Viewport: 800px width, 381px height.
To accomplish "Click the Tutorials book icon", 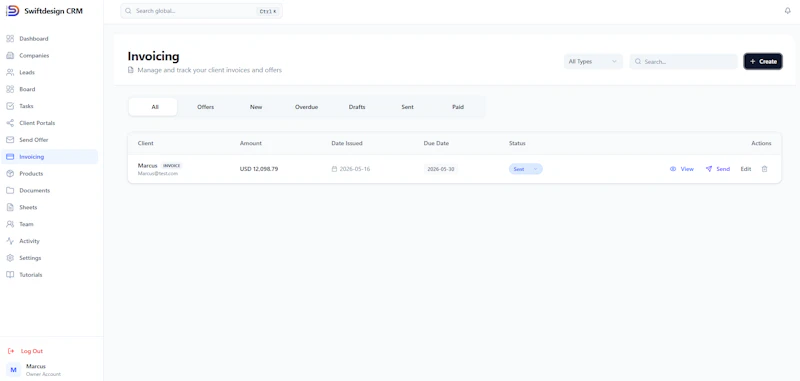I will click(10, 274).
